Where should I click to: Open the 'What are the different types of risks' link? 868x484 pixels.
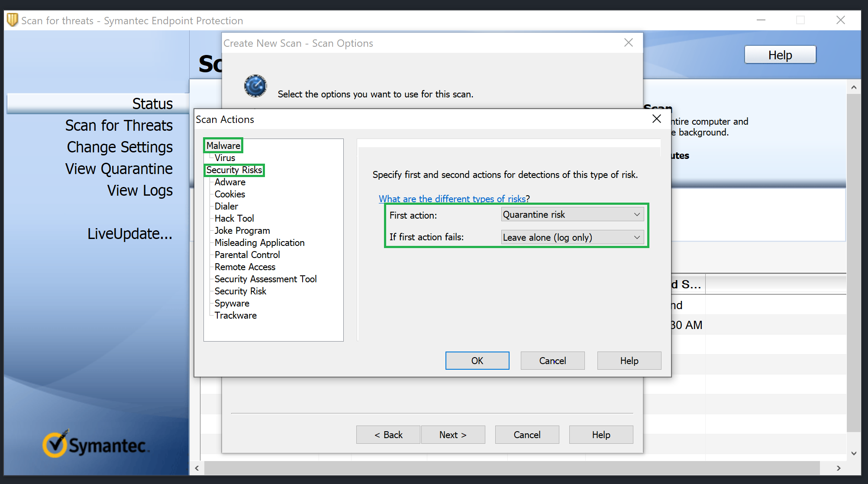[452, 199]
